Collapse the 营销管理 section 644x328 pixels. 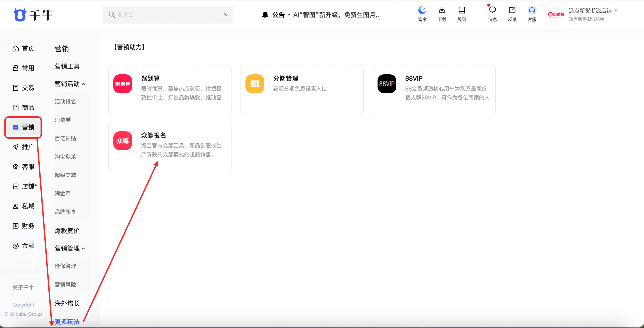click(x=84, y=248)
